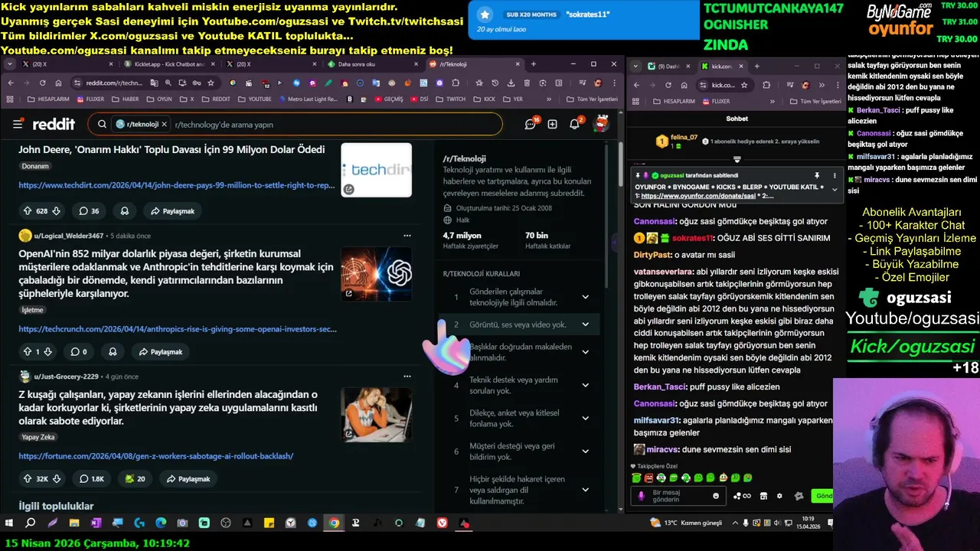Open options for u/Logical_Welder3467 post
Screen dimensions: 980x551
(407, 236)
